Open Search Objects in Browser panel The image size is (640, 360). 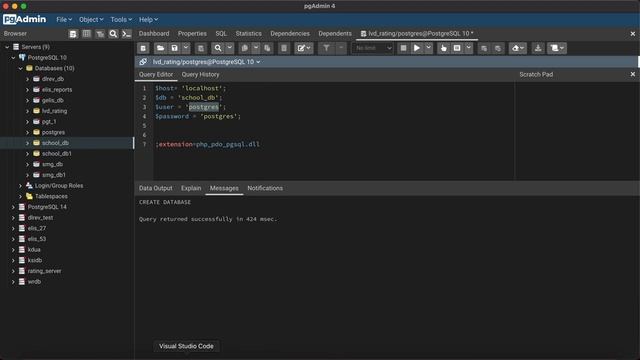113,34
